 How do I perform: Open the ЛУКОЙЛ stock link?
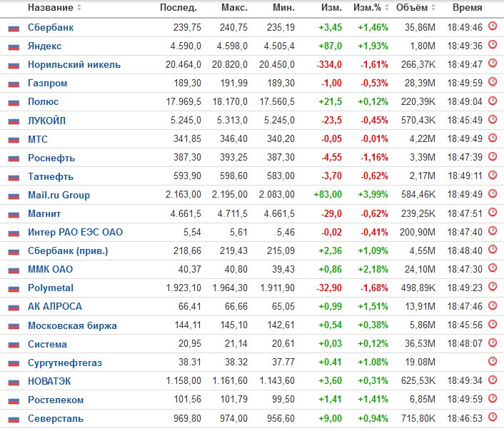(46, 121)
